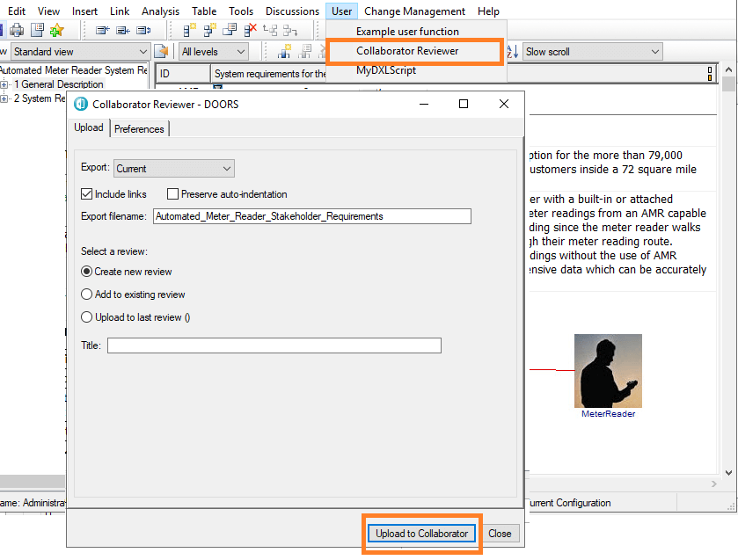Viewport: 738px width, 560px height.
Task: Click into the review Title field
Action: point(274,346)
